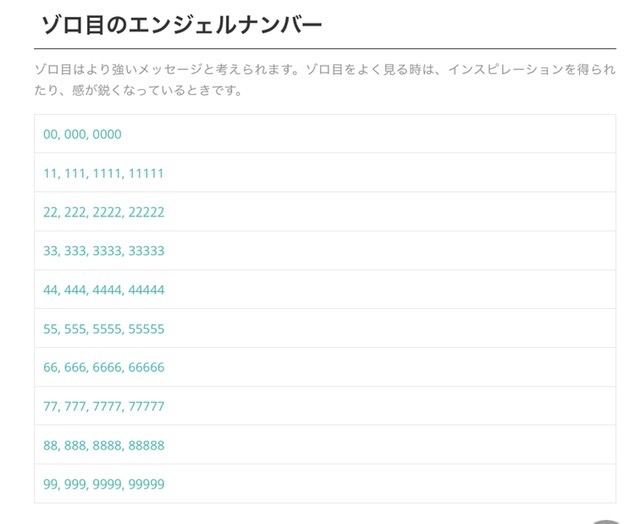Click the 0000 angel number link
Screen dimensions: 640x524
107,134
